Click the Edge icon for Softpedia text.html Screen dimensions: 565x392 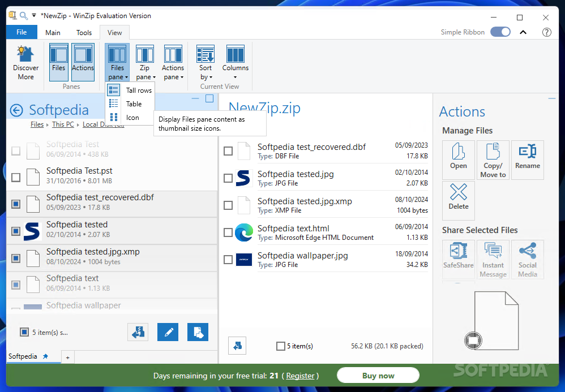coord(243,232)
